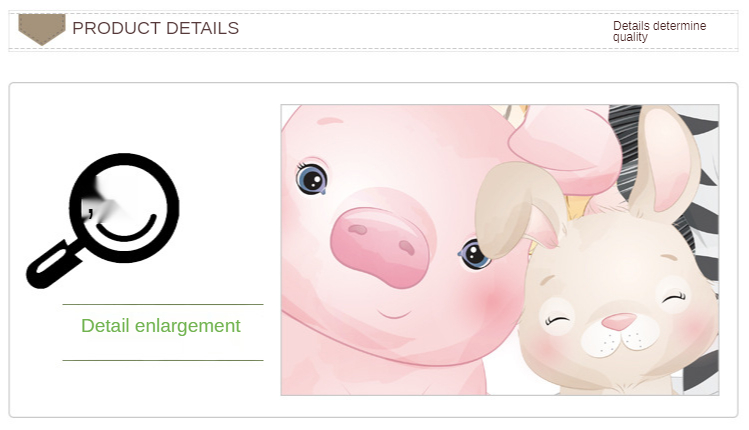The image size is (749, 430).
Task: Click the magnifying glass icon
Action: coord(103,221)
